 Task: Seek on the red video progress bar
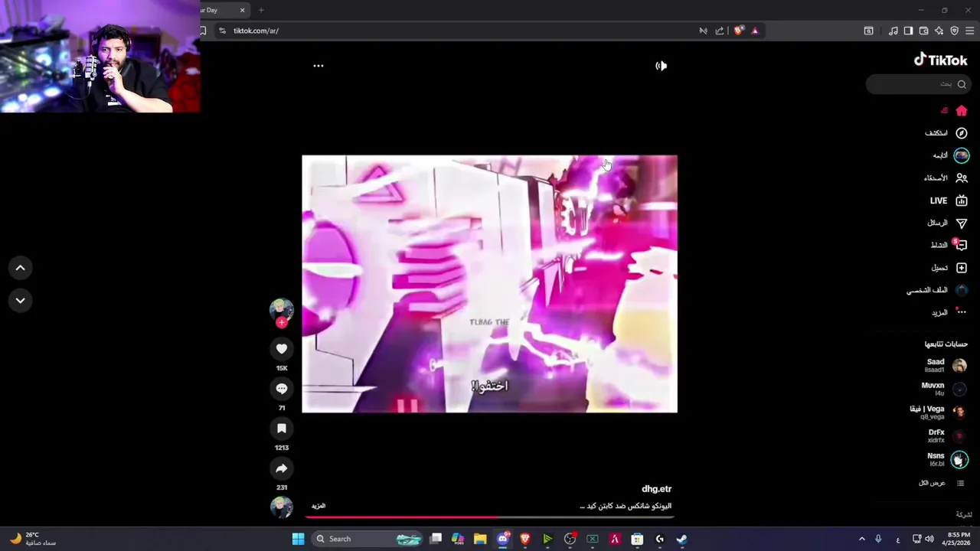pos(489,517)
